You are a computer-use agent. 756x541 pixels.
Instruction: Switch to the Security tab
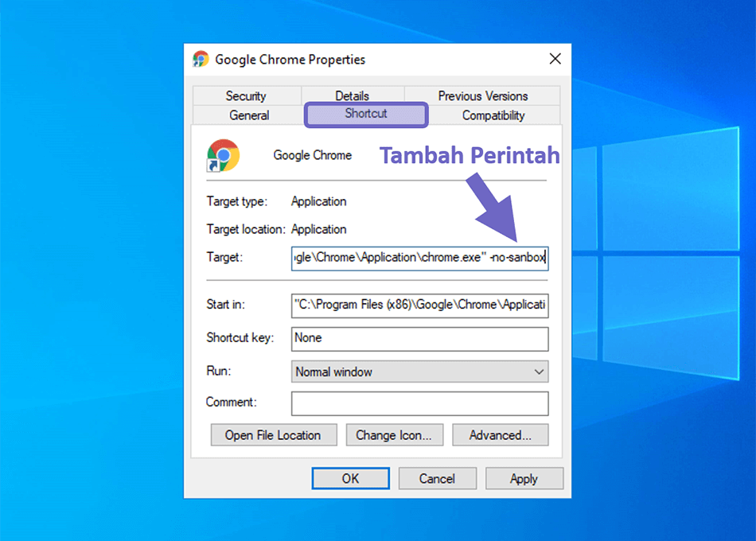tap(247, 96)
